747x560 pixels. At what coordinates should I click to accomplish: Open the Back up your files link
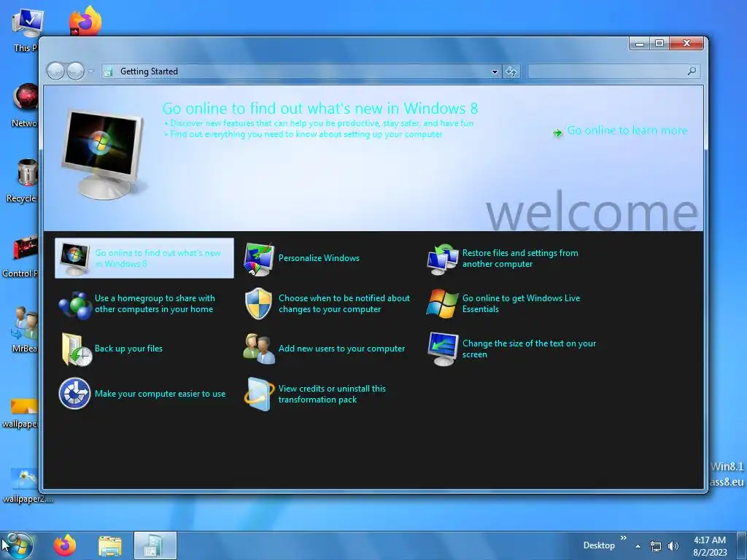pyautogui.click(x=128, y=349)
